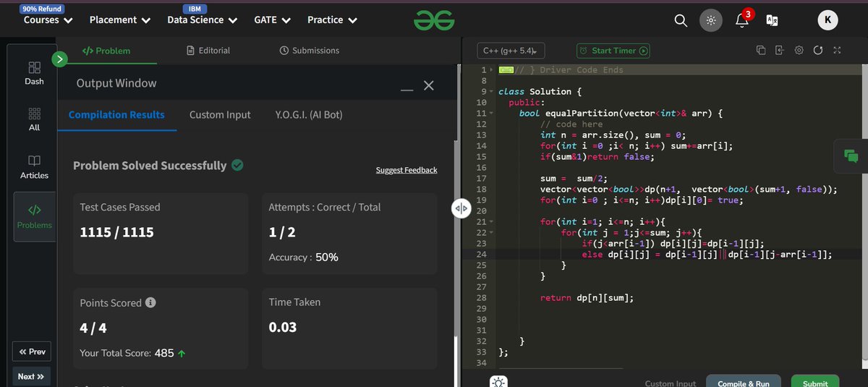Click the IBM badge above Data Science

coord(195,9)
